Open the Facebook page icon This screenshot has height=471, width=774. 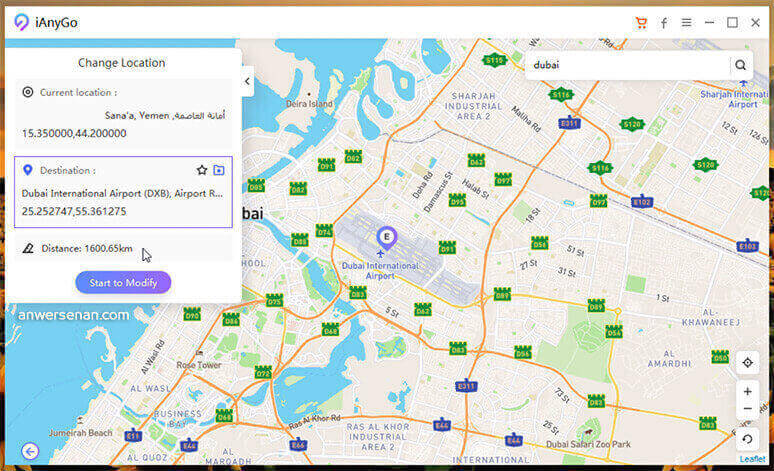(x=664, y=23)
